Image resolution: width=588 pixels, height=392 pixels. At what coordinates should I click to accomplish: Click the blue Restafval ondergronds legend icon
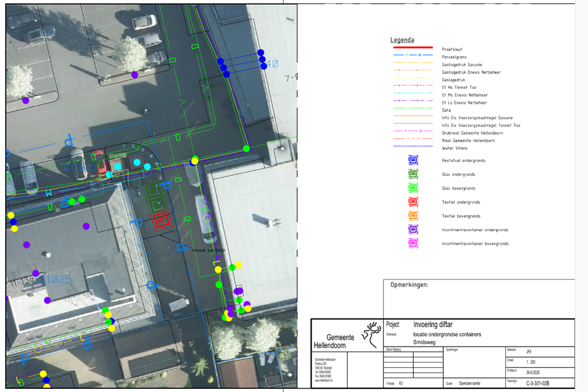413,161
